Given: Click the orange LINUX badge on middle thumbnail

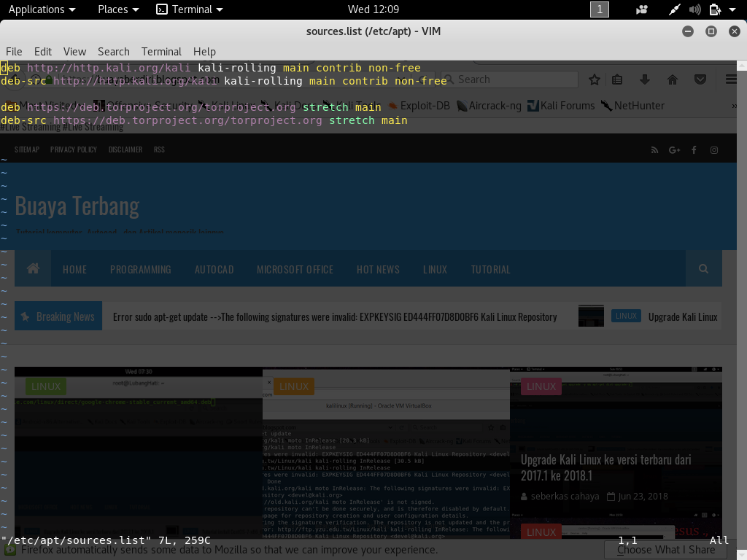Looking at the screenshot, I should (294, 386).
